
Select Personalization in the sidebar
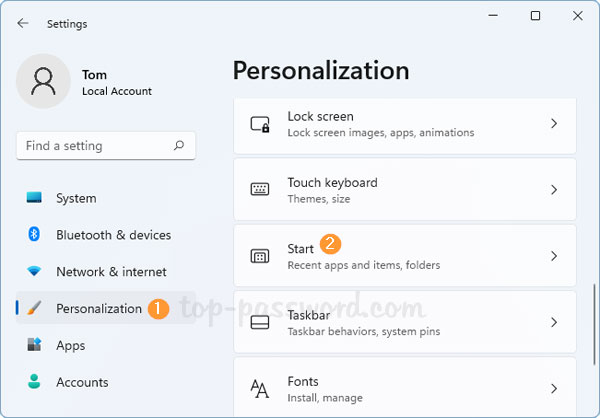tap(98, 309)
